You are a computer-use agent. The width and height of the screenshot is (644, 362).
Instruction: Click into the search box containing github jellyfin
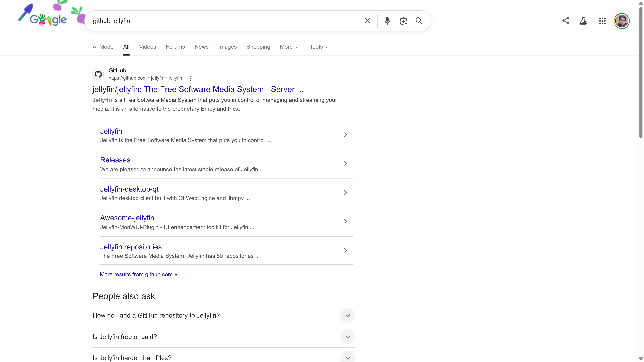(225, 21)
